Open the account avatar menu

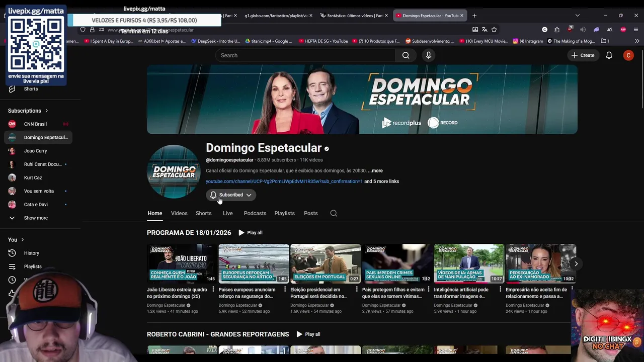coord(628,55)
